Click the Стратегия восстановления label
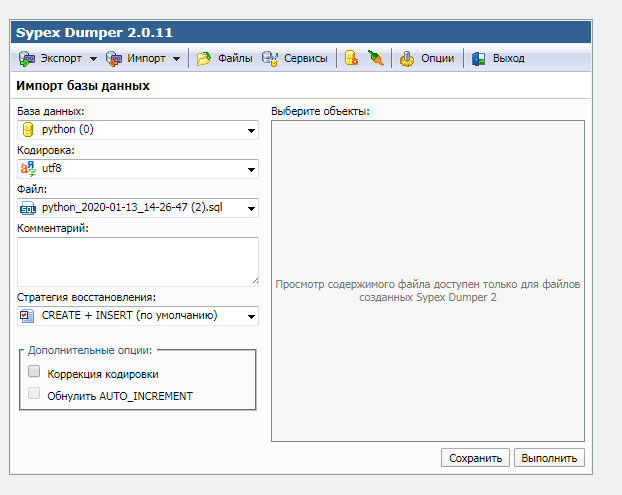The image size is (622, 495). pos(86,297)
